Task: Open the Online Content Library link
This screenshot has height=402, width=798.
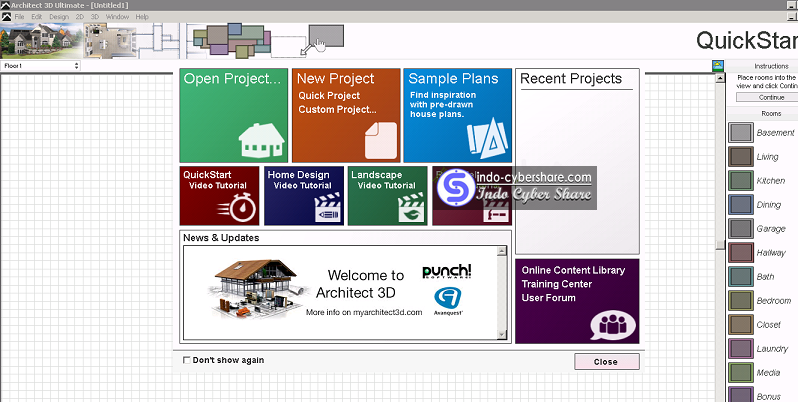Action: pyautogui.click(x=573, y=270)
